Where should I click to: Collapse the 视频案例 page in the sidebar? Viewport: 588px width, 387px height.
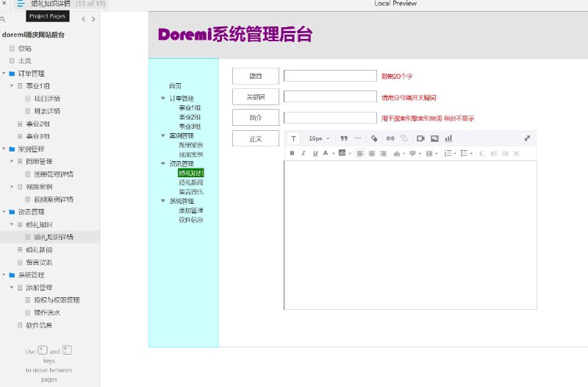pyautogui.click(x=12, y=187)
